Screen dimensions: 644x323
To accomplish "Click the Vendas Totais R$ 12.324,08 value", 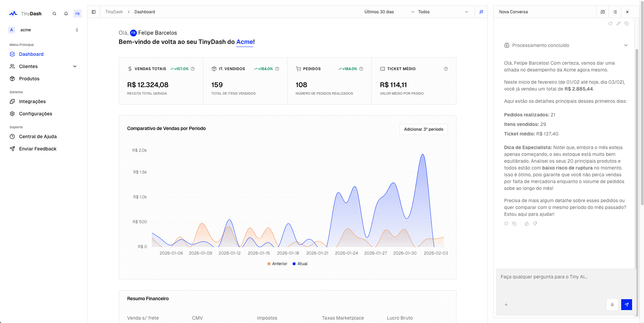I will 148,85.
